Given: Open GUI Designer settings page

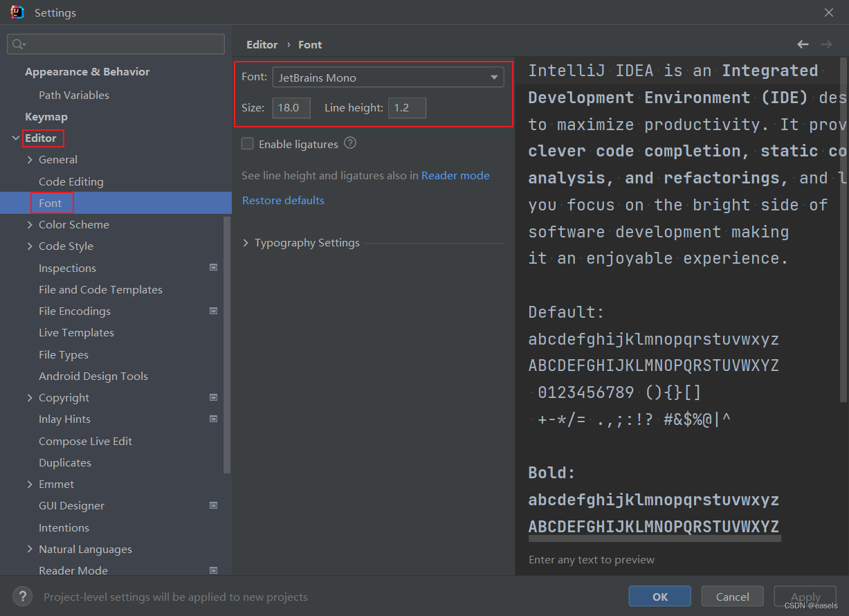Looking at the screenshot, I should pyautogui.click(x=72, y=505).
